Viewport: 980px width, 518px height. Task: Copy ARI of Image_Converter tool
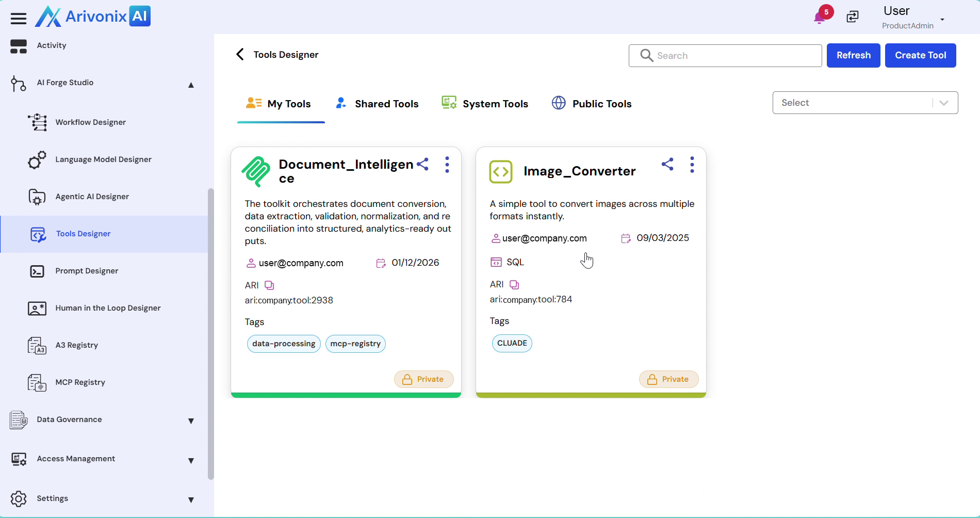[514, 285]
